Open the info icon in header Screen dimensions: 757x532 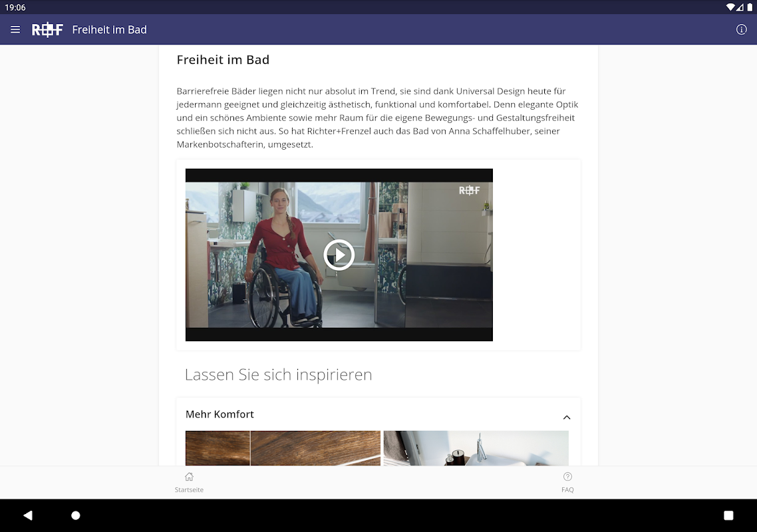[741, 29]
